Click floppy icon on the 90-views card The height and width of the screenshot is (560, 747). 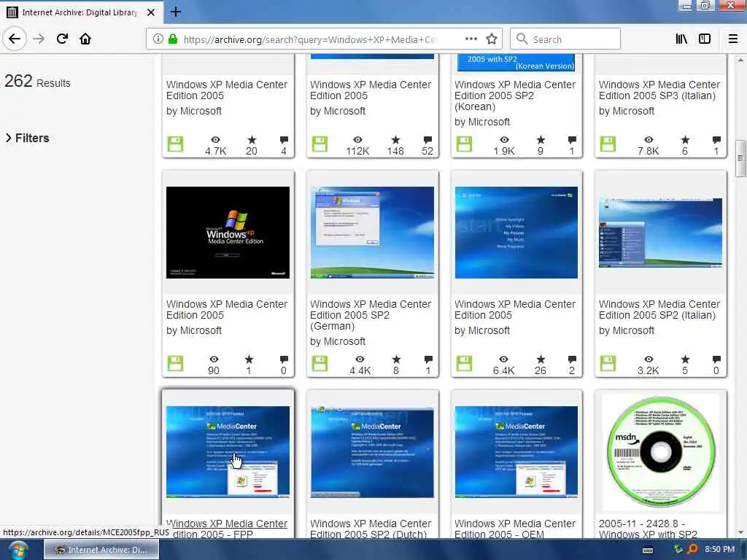175,364
